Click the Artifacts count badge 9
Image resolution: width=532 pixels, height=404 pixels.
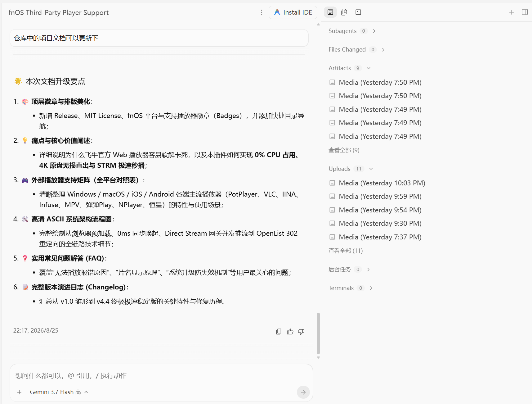point(358,68)
